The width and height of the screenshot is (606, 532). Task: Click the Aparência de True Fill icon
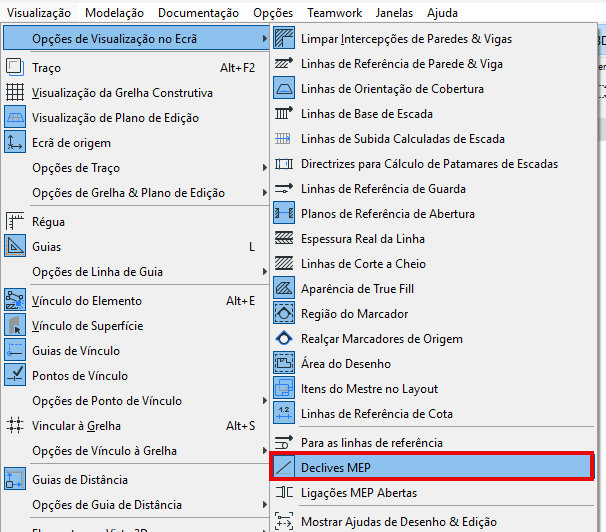284,288
